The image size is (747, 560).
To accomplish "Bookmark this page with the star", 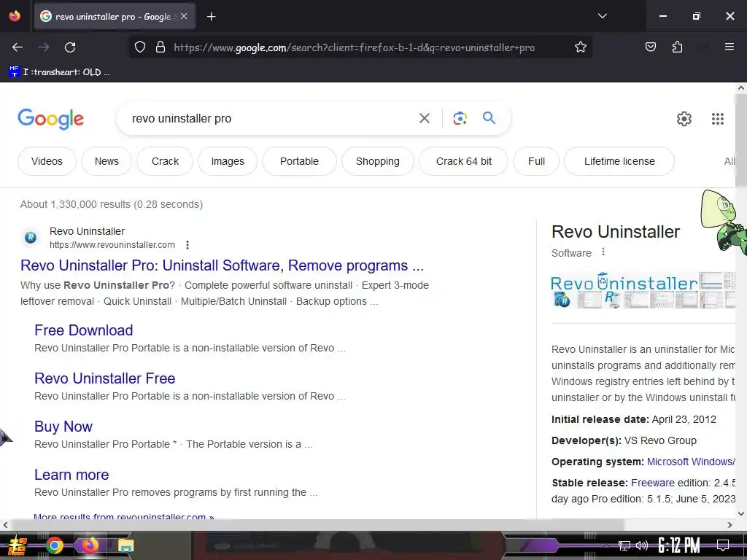I will (580, 47).
